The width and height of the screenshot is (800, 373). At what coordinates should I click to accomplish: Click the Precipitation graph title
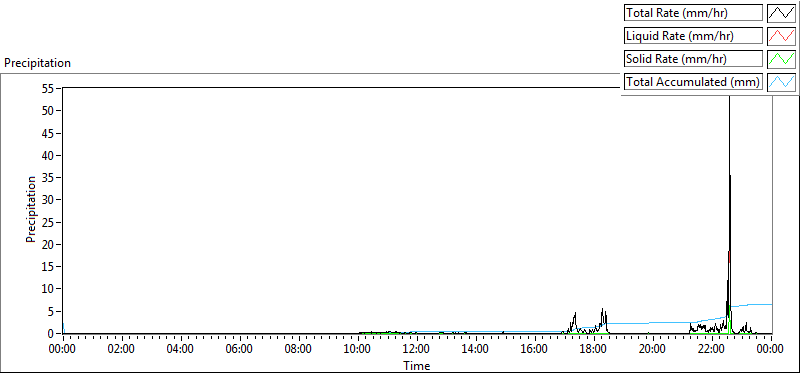pyautogui.click(x=37, y=63)
